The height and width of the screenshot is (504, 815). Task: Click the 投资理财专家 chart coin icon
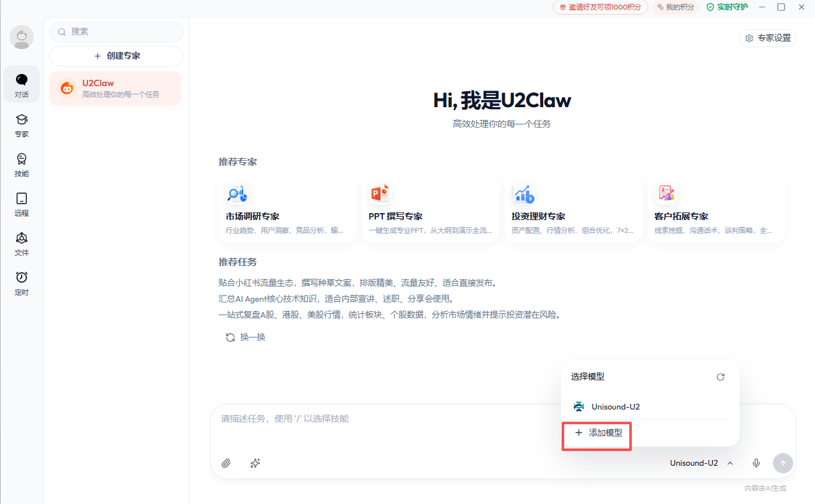(524, 193)
